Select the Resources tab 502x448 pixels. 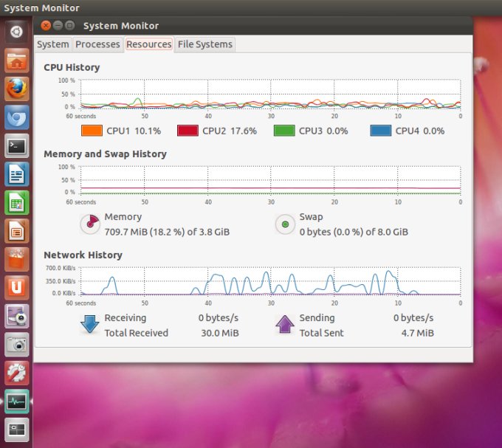tap(149, 44)
